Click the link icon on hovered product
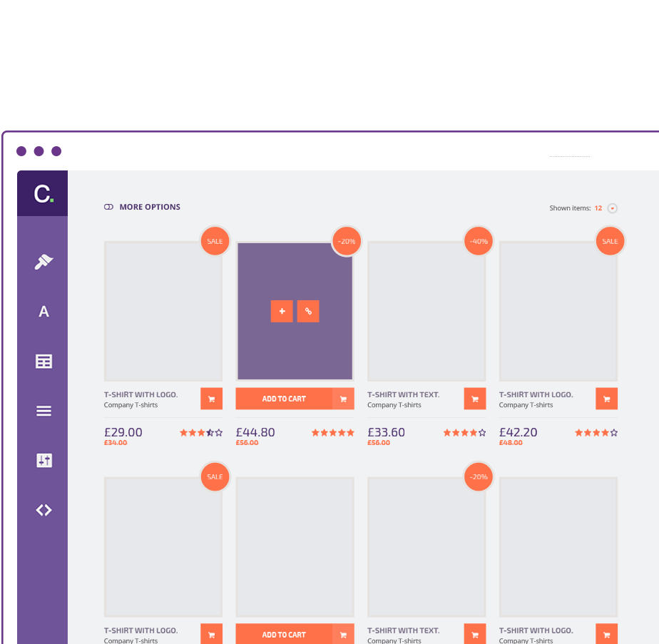The width and height of the screenshot is (659, 644). tap(308, 311)
